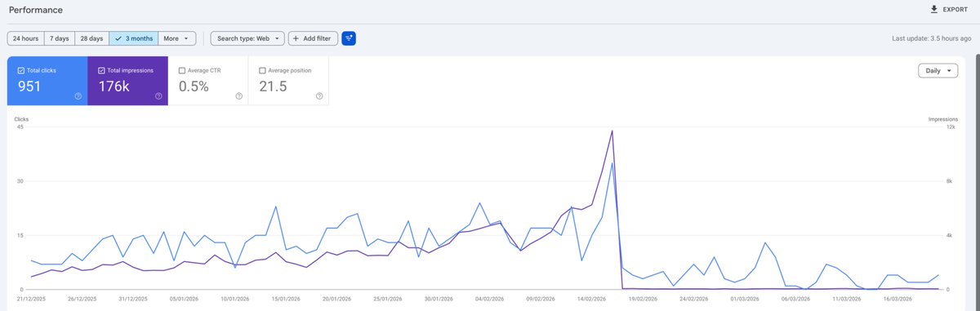
Task: Untick the Total clicks checkbox
Action: tap(20, 70)
